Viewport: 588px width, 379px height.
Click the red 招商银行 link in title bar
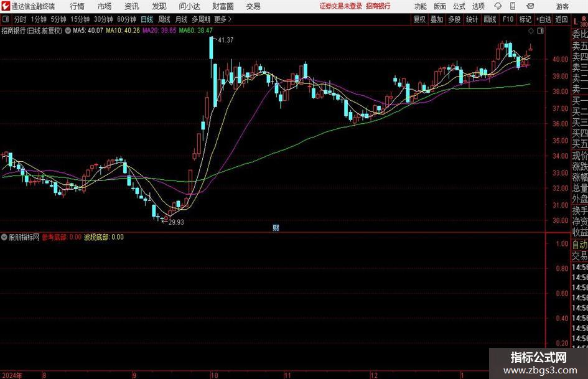pos(378,6)
